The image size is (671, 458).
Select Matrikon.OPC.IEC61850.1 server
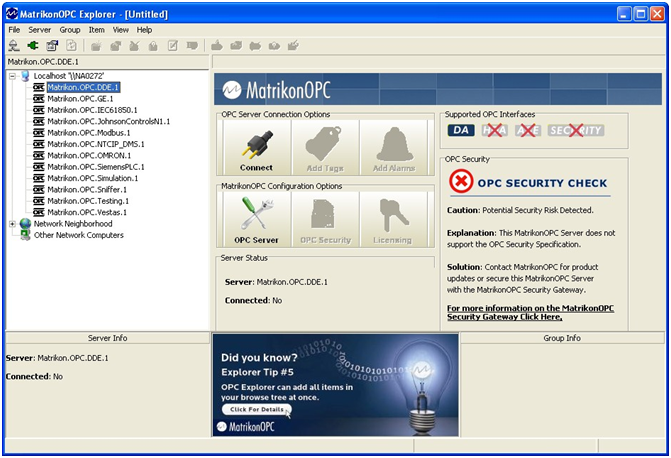[92, 110]
